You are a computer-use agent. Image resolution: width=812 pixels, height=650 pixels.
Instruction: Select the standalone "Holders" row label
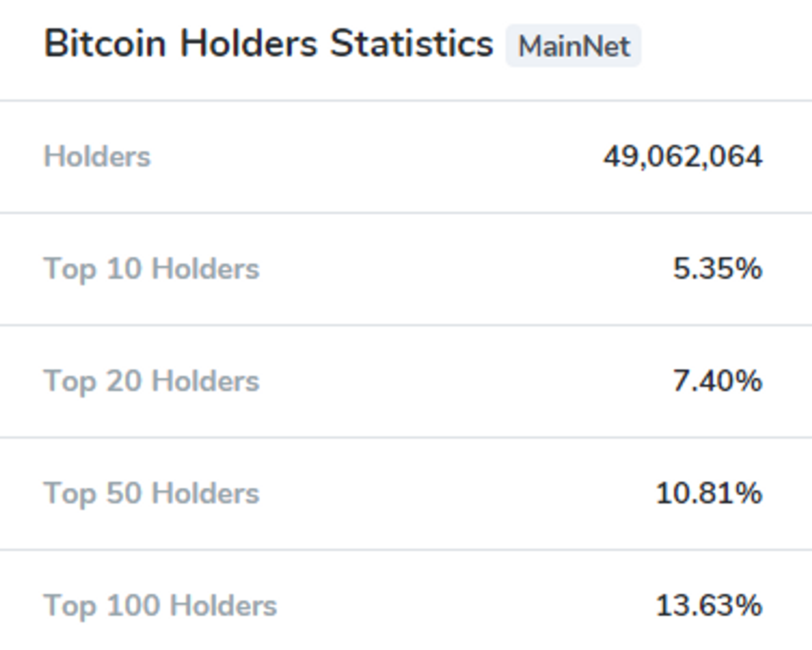point(97,156)
